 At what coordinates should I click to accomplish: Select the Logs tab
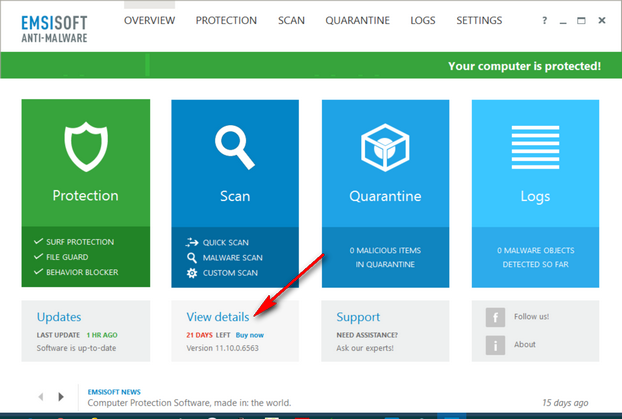[423, 20]
